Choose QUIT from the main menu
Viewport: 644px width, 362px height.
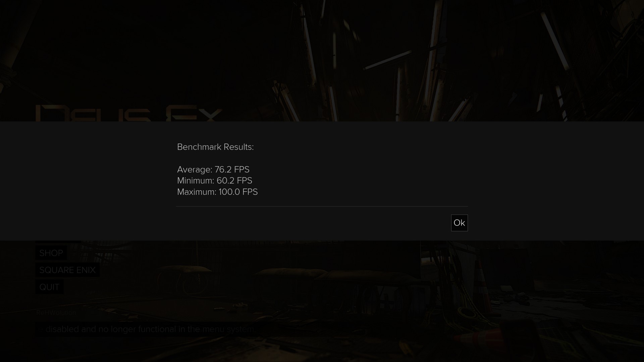[x=49, y=287]
